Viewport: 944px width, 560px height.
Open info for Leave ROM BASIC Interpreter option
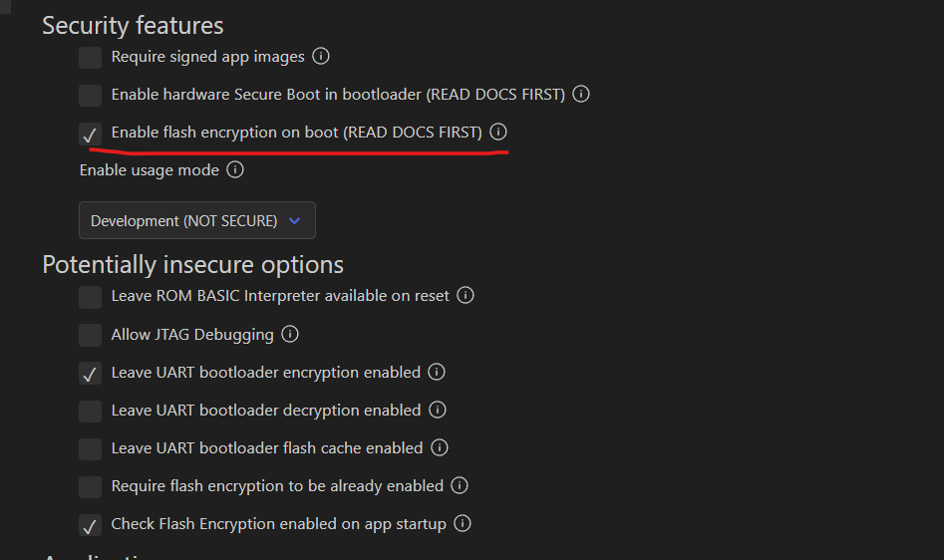(466, 295)
